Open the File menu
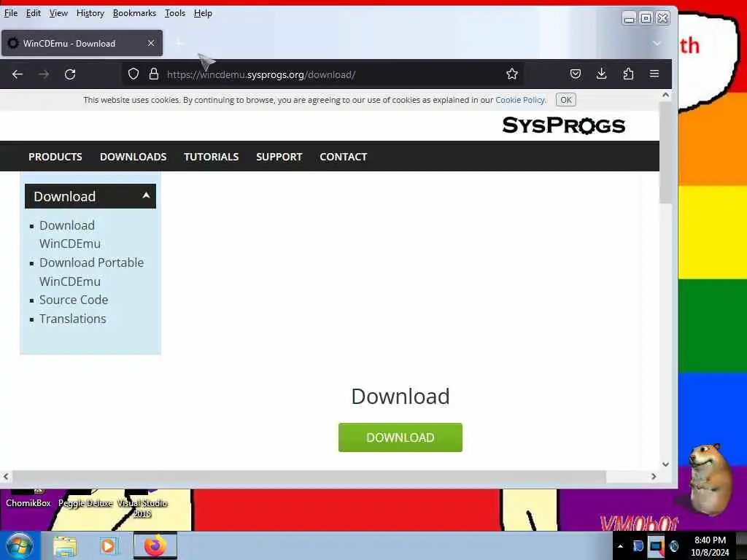 [x=11, y=13]
